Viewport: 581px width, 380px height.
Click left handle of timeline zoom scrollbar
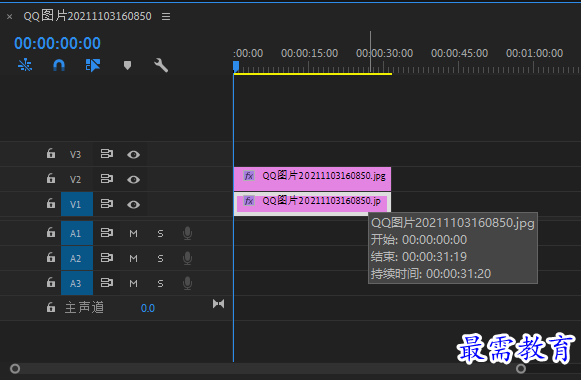coord(15,369)
